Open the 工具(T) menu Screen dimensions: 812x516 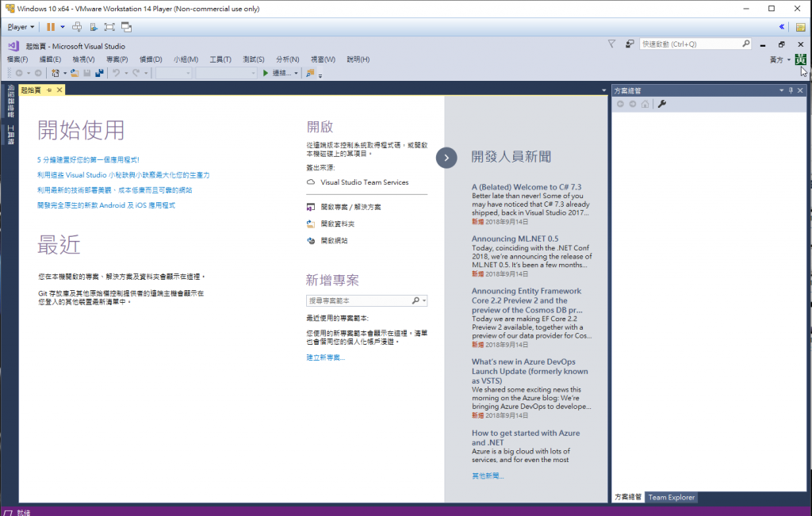[220, 59]
